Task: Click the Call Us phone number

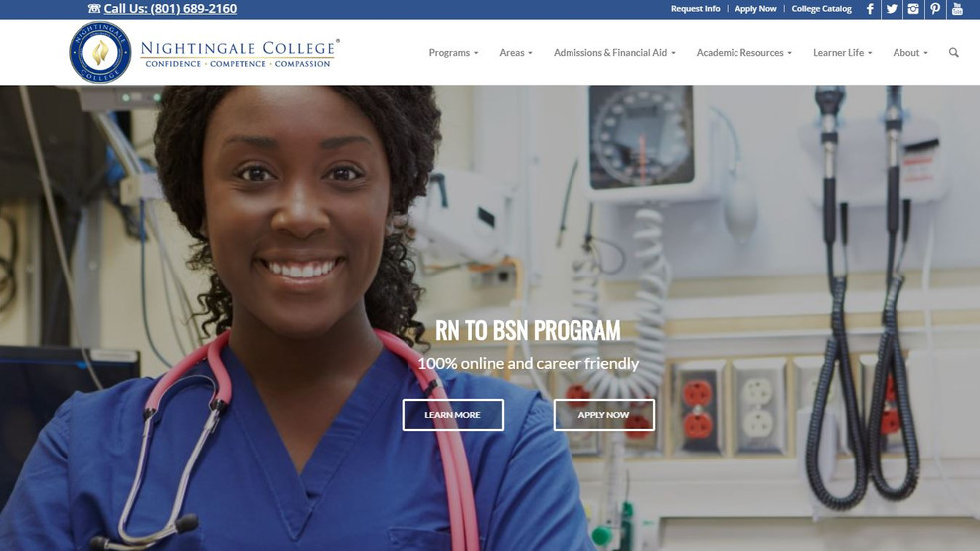Action: tap(170, 9)
